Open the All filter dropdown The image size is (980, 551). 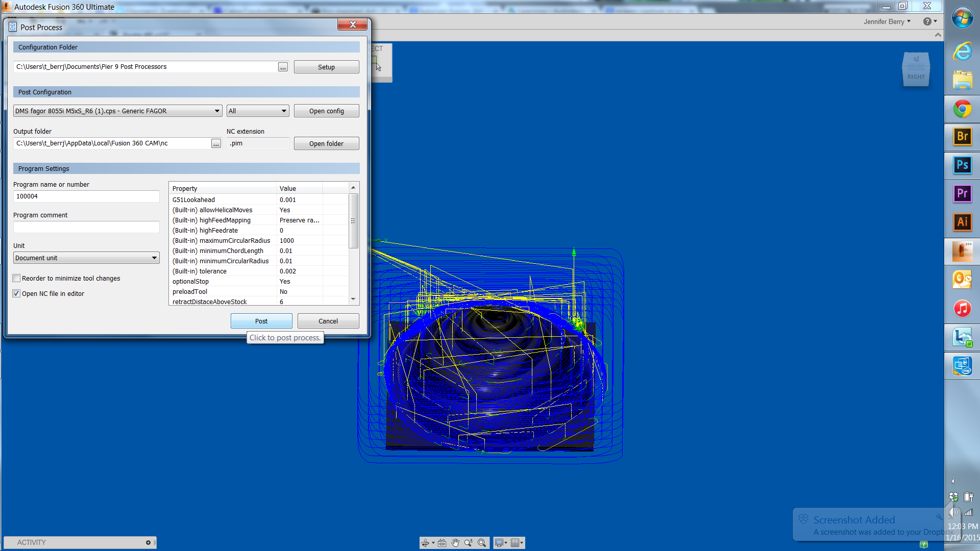coord(258,111)
